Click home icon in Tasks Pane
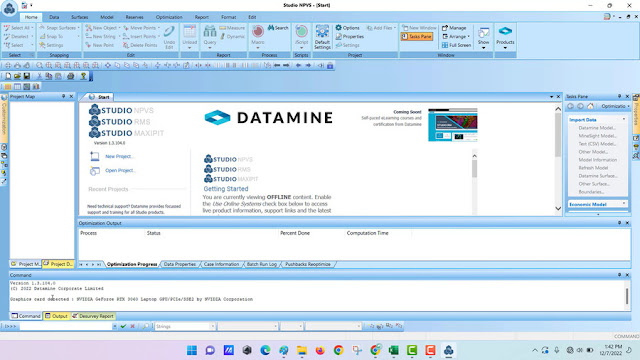 tap(590, 106)
